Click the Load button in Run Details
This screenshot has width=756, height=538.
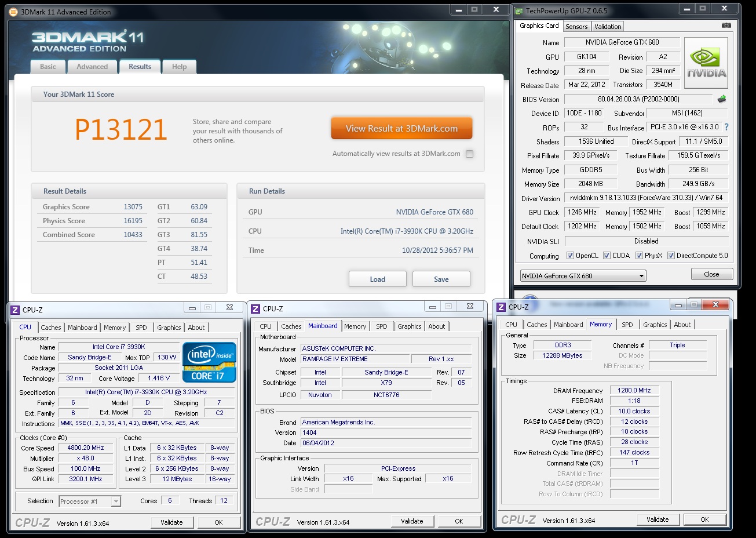(x=378, y=279)
